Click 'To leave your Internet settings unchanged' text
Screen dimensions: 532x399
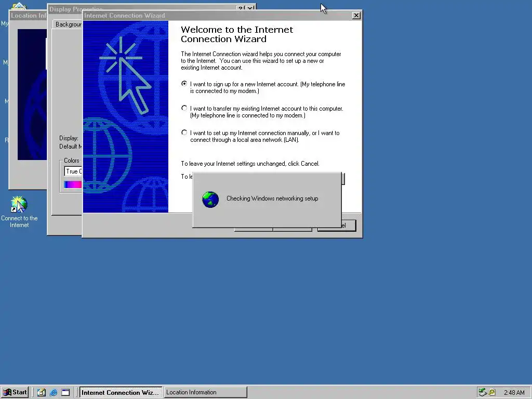click(x=250, y=164)
